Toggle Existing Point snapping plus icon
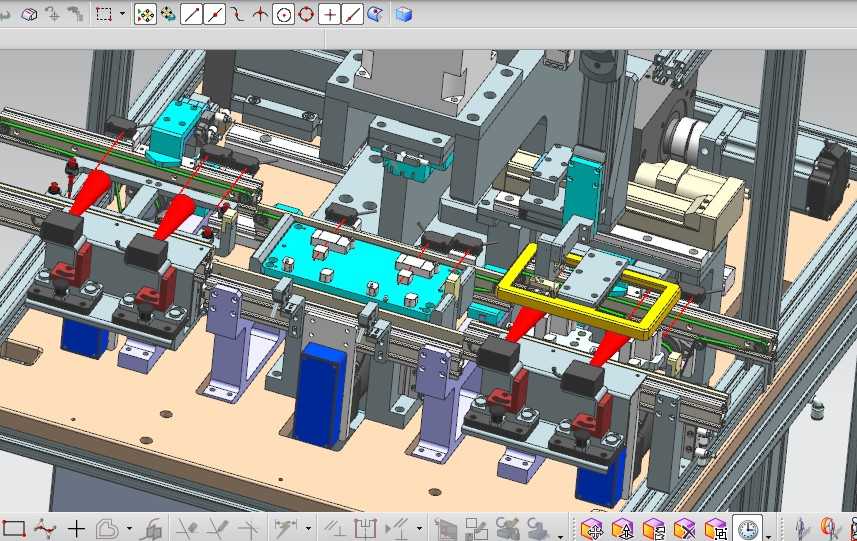 (x=329, y=14)
